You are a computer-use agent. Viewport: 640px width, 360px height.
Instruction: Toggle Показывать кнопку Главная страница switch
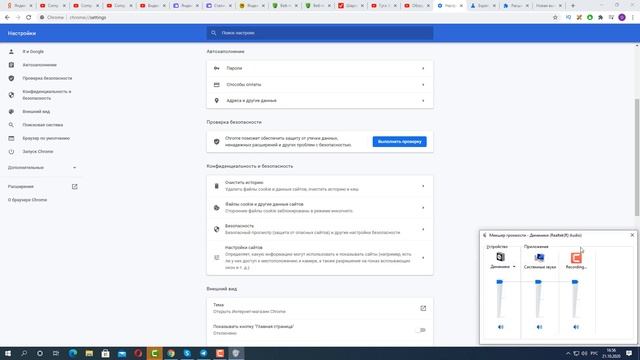click(x=421, y=330)
